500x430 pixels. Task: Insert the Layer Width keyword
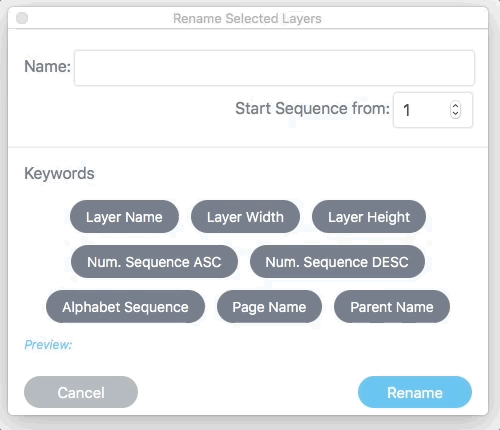245,217
